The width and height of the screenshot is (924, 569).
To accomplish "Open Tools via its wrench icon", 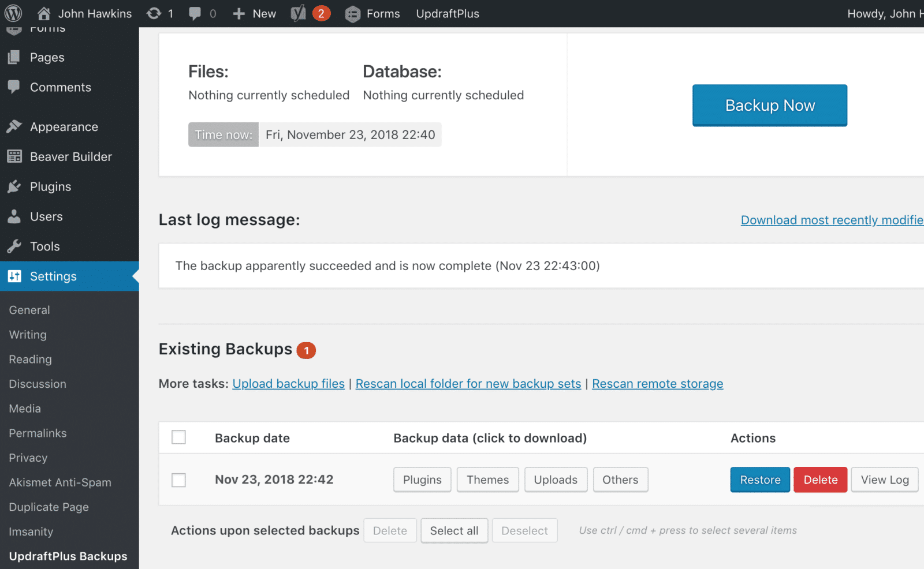I will click(14, 246).
